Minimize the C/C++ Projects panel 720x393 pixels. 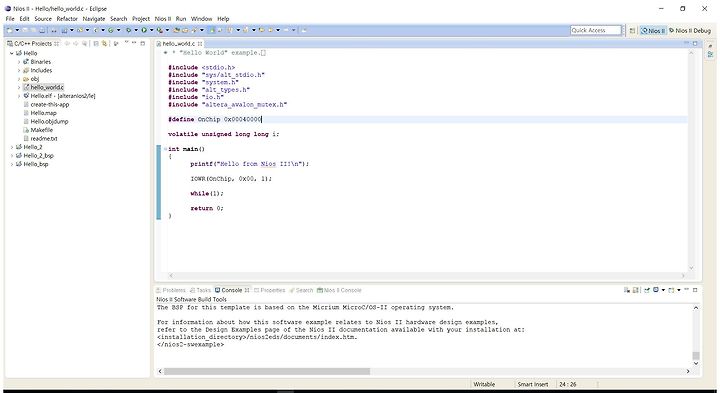(134, 43)
